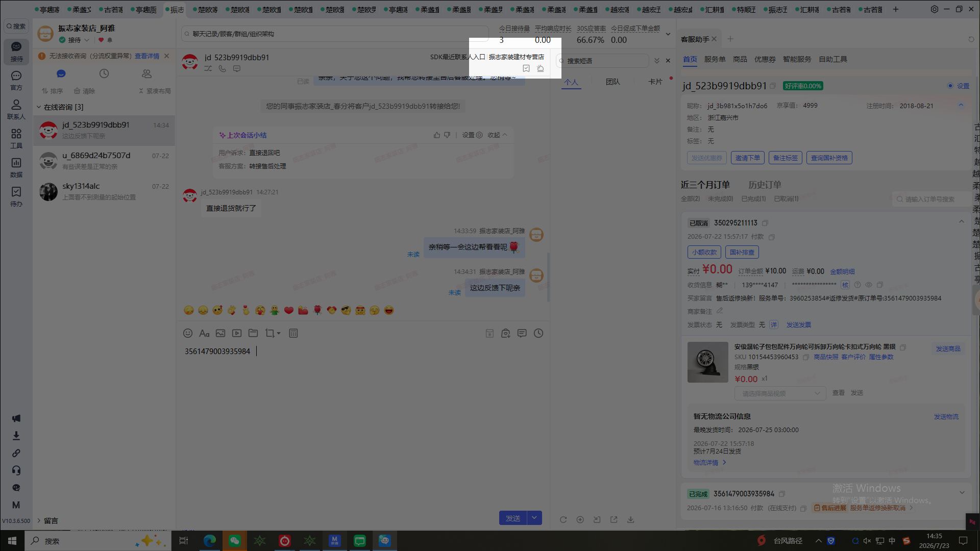Expand the 留言 messages group
Viewport: 980px width, 551px height.
[x=39, y=521]
